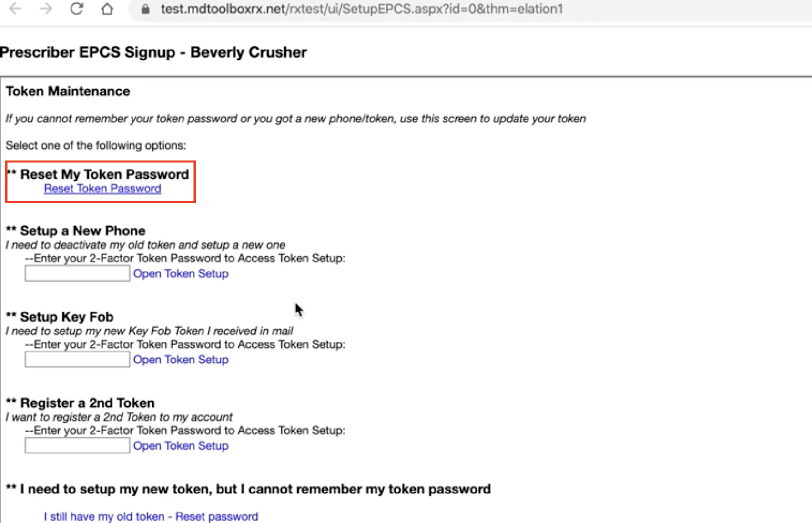Reload the SetupEPCS page
Viewport: 812px width, 523px height.
(77, 9)
